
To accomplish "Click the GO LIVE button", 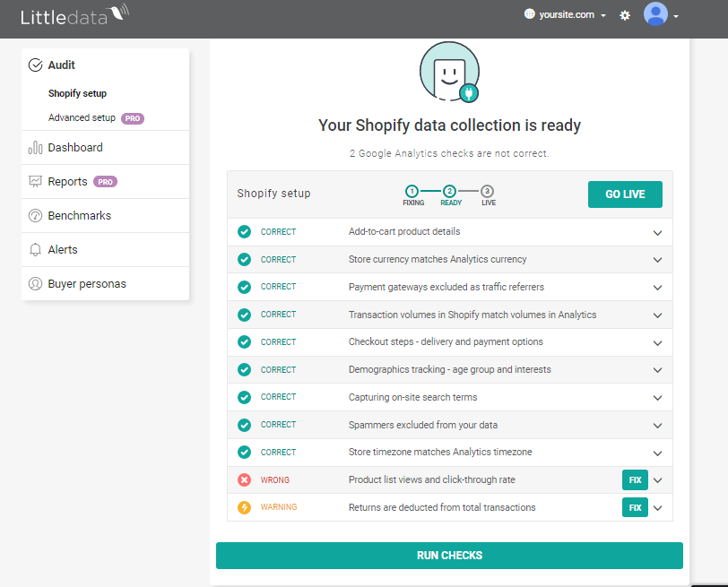I will (625, 194).
